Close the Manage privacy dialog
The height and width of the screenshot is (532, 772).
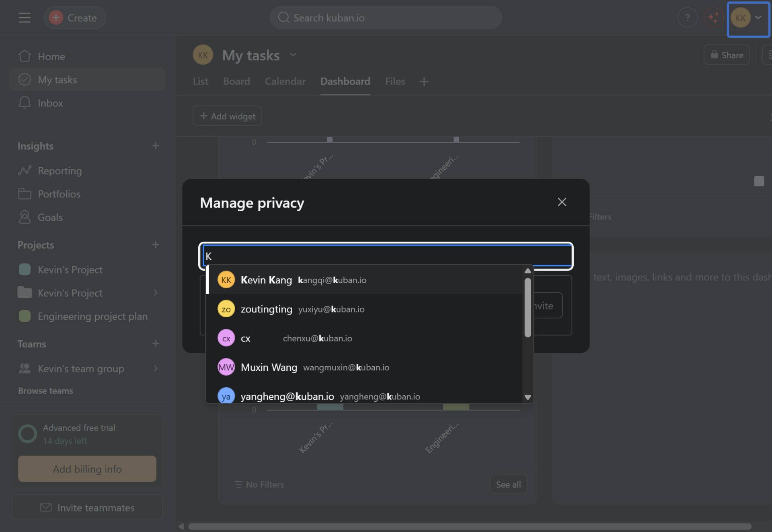562,202
